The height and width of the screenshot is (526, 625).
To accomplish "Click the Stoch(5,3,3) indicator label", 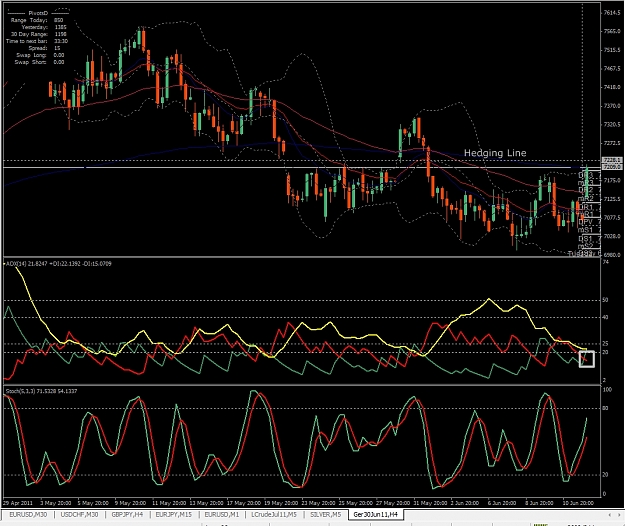I will pos(41,391).
